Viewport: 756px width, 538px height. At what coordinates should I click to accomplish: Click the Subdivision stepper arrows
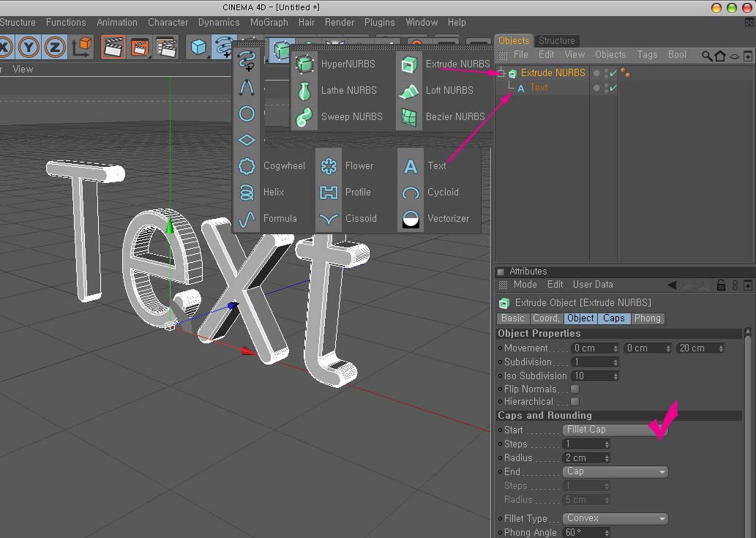click(615, 362)
